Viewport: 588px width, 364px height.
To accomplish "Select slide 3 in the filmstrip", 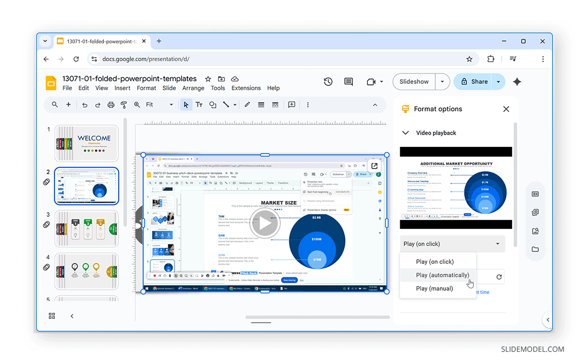I will (86, 229).
